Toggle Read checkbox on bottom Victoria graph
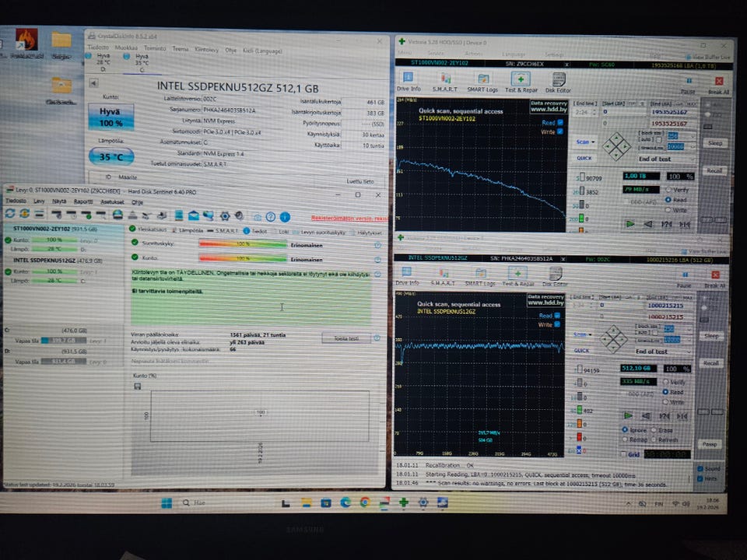This screenshot has height=560, width=747. tap(557, 315)
